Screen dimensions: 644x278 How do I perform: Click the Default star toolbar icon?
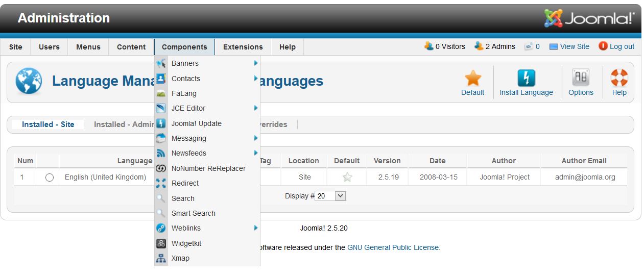(x=473, y=78)
